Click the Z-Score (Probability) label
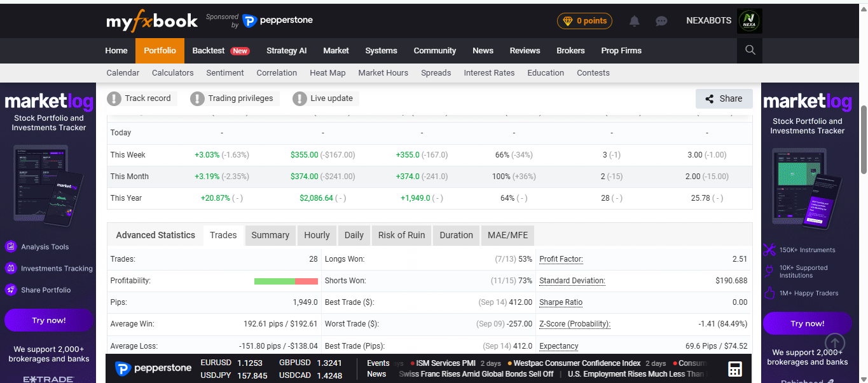Screen dimensions: 868x383 point(575,324)
